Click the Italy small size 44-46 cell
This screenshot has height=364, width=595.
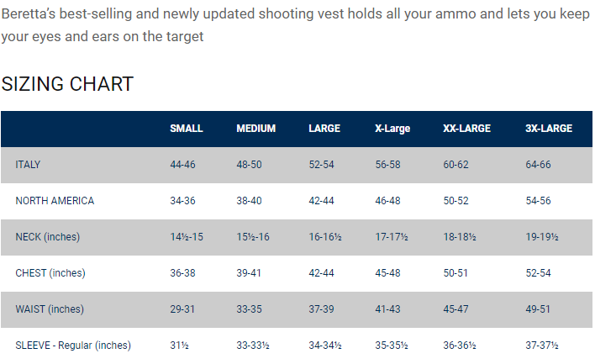pos(182,165)
